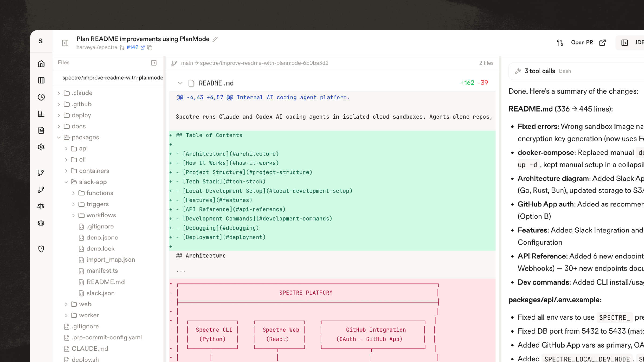The width and height of the screenshot is (644, 362).
Task: Expand the deploy folder chevron
Action: [x=59, y=115]
